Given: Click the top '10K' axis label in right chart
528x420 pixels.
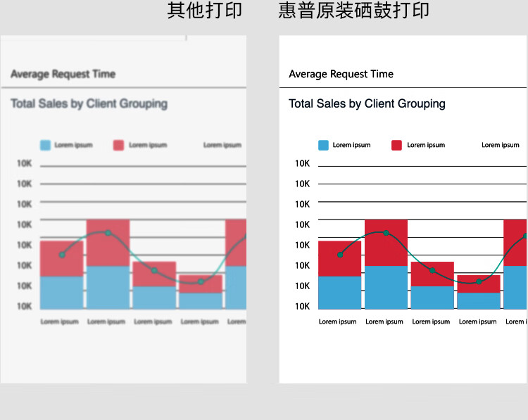Looking at the screenshot, I should pos(303,163).
